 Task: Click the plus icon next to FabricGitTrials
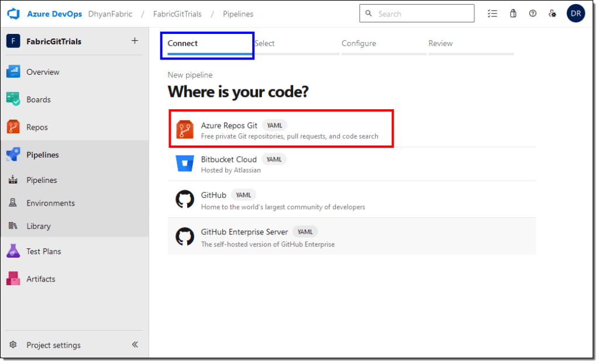pos(135,41)
